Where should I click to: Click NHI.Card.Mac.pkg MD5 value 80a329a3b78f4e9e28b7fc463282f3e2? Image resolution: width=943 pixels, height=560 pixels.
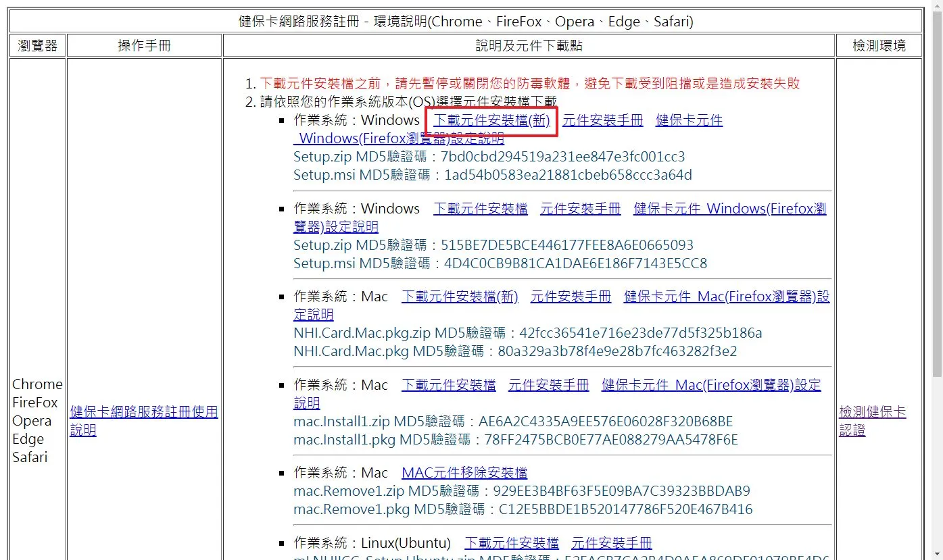click(x=617, y=351)
